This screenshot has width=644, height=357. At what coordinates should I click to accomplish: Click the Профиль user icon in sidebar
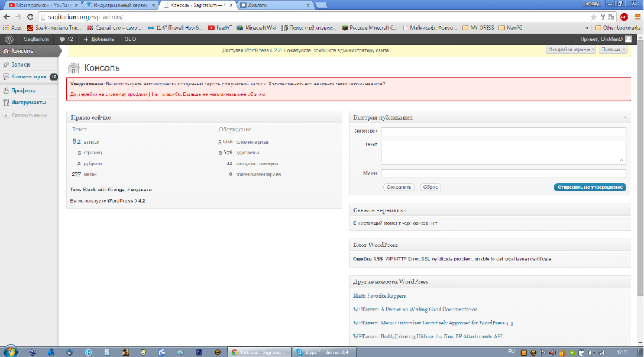pyautogui.click(x=6, y=91)
